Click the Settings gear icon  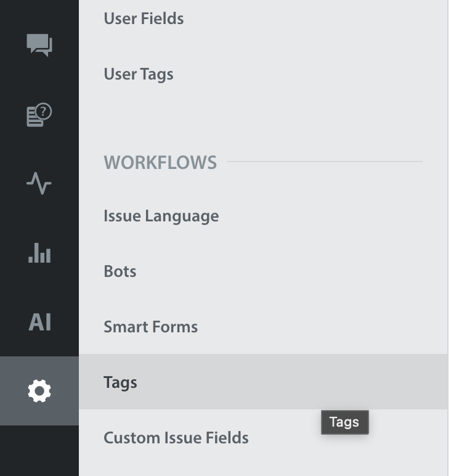point(39,391)
